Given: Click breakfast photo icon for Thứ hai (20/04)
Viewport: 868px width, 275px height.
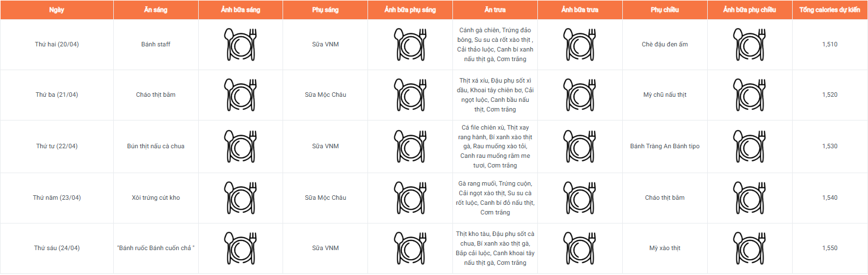Looking at the screenshot, I should tap(241, 44).
